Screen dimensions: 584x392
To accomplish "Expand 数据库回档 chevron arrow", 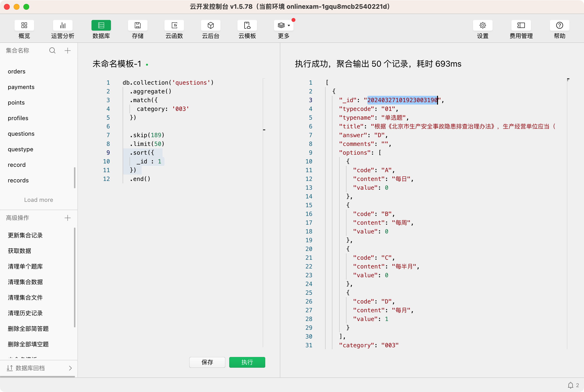I will (70, 368).
